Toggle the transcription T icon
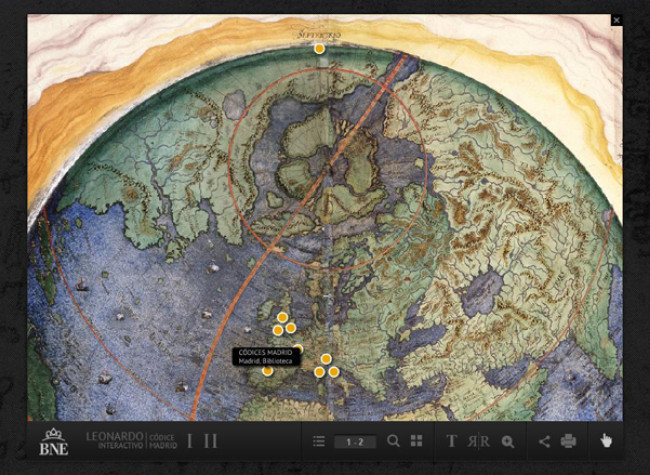Image resolution: width=650 pixels, height=475 pixels. click(451, 441)
